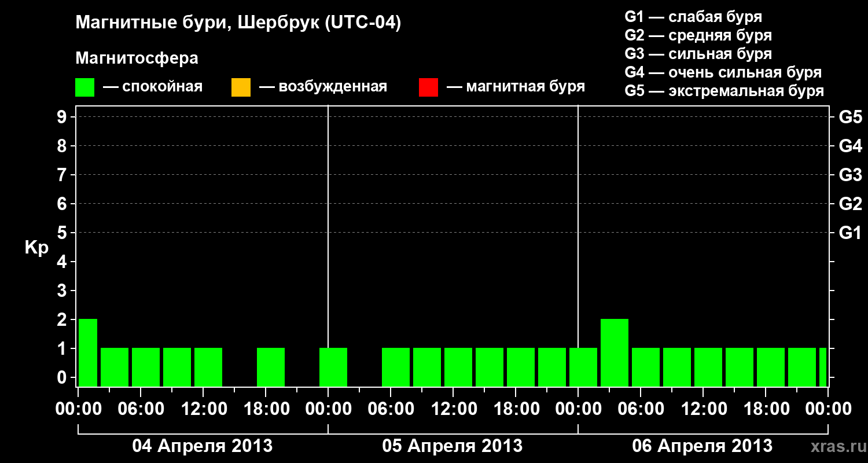The height and width of the screenshot is (463, 868).
Task: Click 'G1 — слабая буря' legend line
Action: 693,16
